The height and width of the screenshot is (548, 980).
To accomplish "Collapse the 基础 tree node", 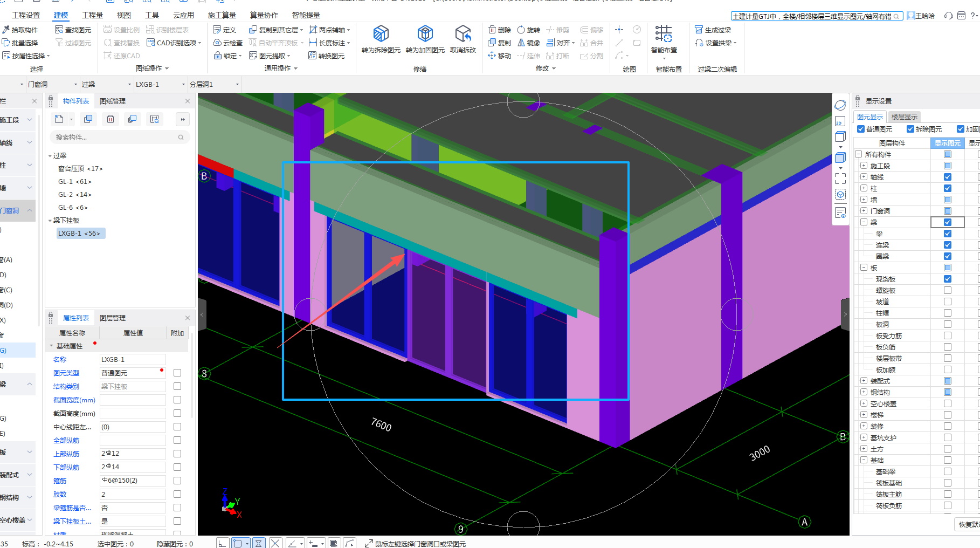I will click(864, 460).
